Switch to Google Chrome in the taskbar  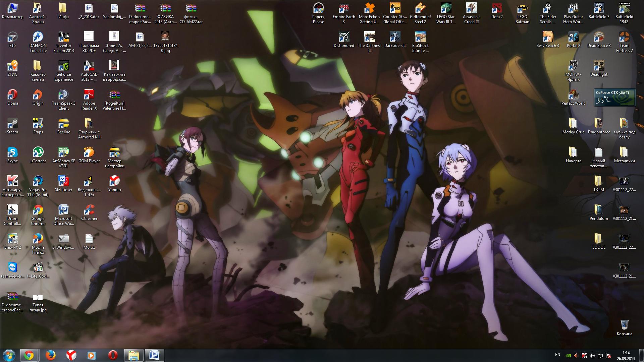click(29, 355)
